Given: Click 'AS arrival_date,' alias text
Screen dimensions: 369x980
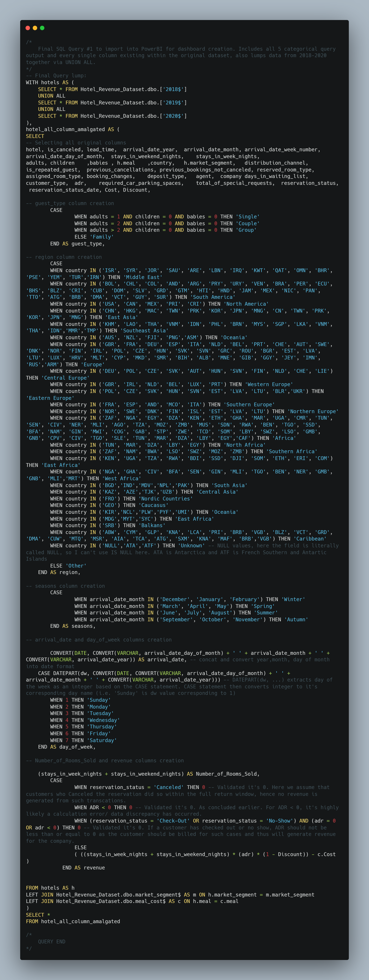Looking at the screenshot, I should pyautogui.click(x=163, y=660).
